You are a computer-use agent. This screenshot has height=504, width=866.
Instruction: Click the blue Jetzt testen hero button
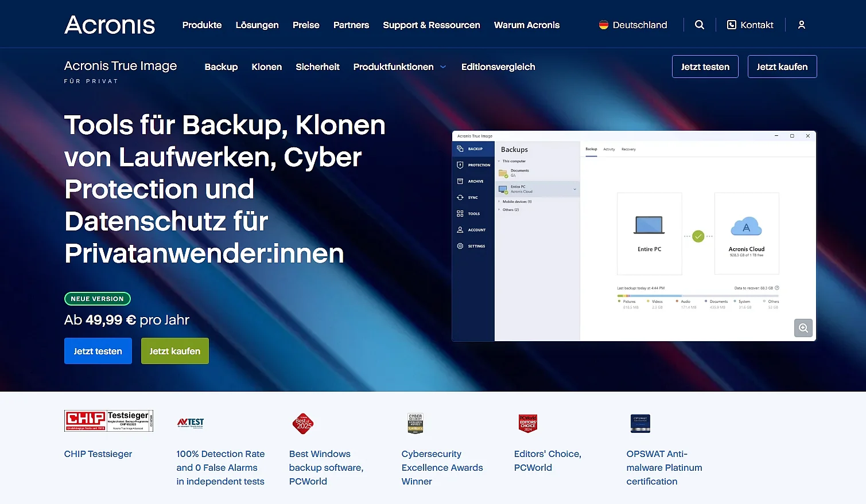pos(98,351)
